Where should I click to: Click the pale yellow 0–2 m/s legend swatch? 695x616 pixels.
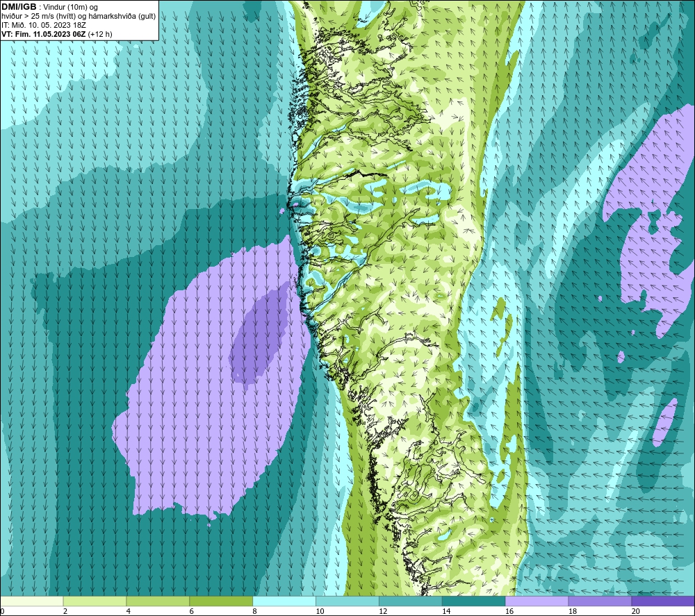[31, 601]
